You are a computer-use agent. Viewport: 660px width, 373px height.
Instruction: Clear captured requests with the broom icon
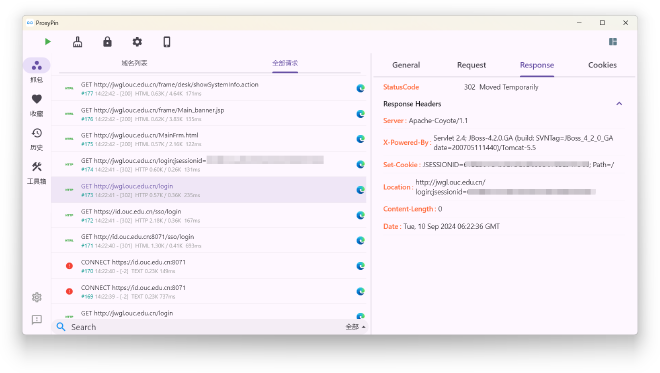[x=77, y=42]
